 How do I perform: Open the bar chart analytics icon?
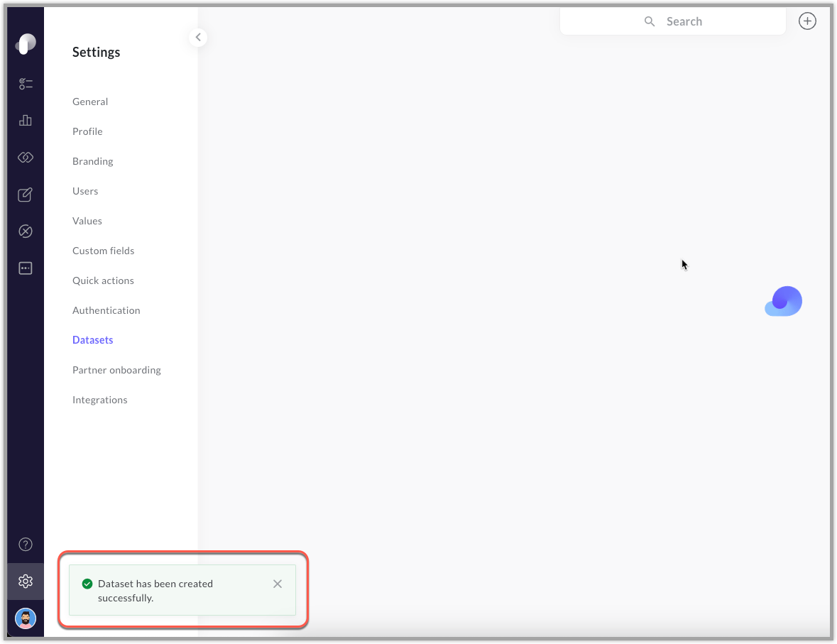coord(26,121)
